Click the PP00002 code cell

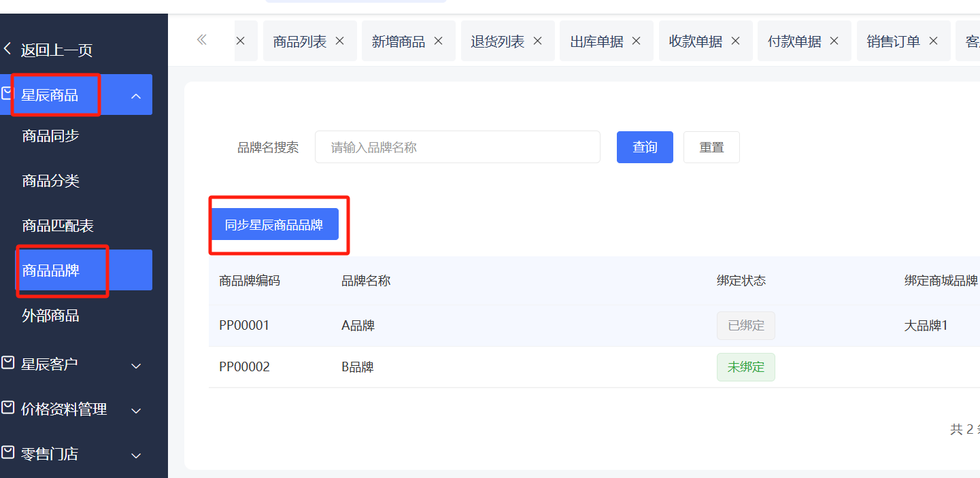pyautogui.click(x=244, y=367)
